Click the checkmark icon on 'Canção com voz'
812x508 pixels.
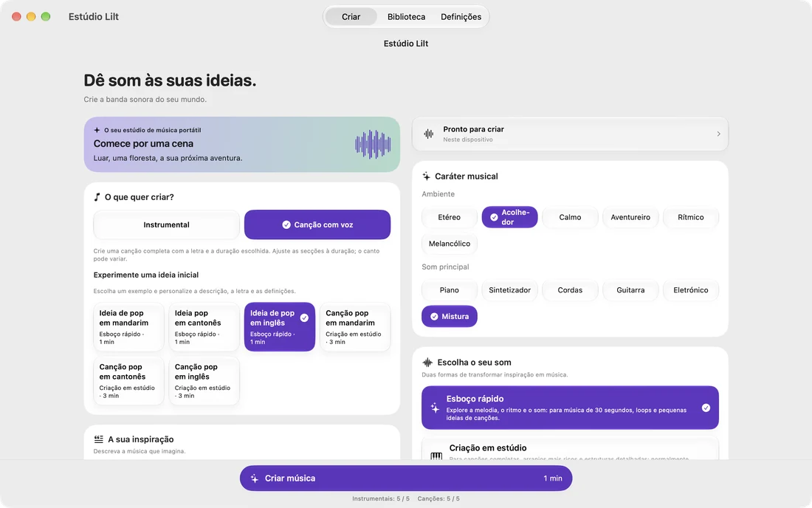point(286,224)
